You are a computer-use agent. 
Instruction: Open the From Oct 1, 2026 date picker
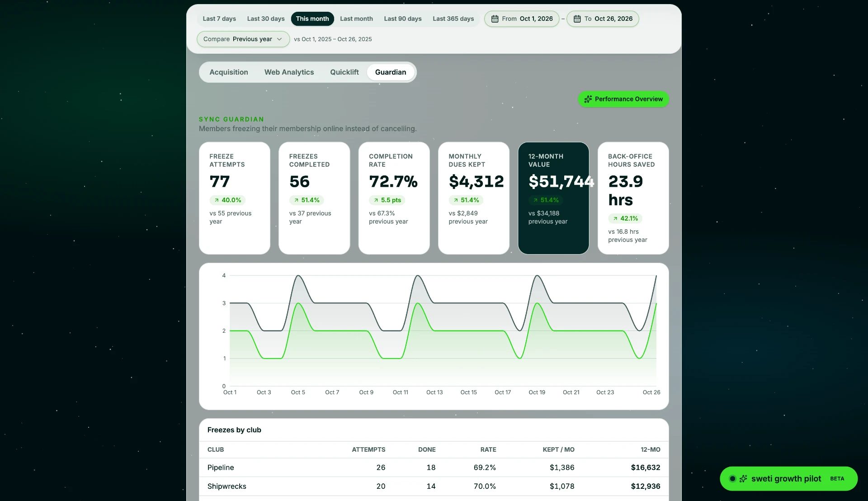coord(522,19)
